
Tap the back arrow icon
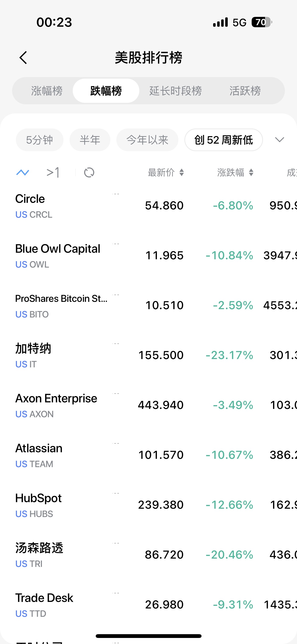(23, 58)
